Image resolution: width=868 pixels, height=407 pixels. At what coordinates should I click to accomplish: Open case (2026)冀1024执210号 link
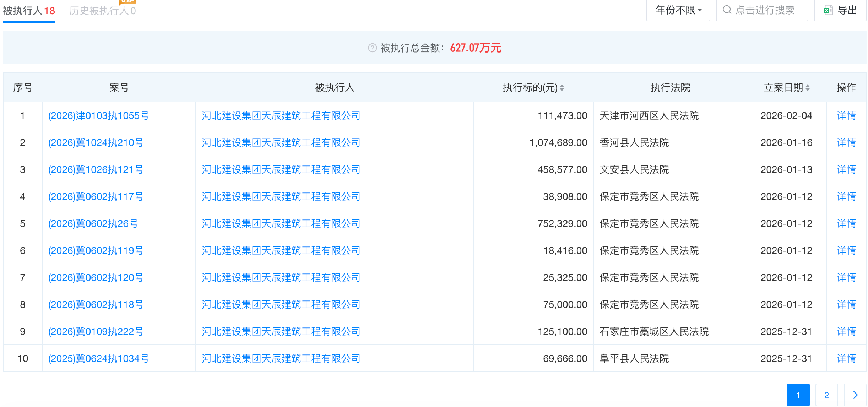[x=96, y=143]
